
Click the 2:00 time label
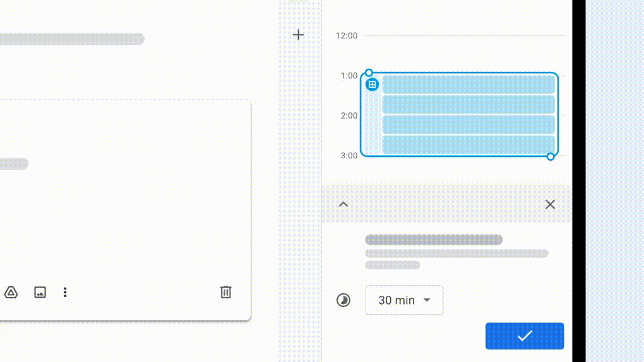(x=349, y=116)
